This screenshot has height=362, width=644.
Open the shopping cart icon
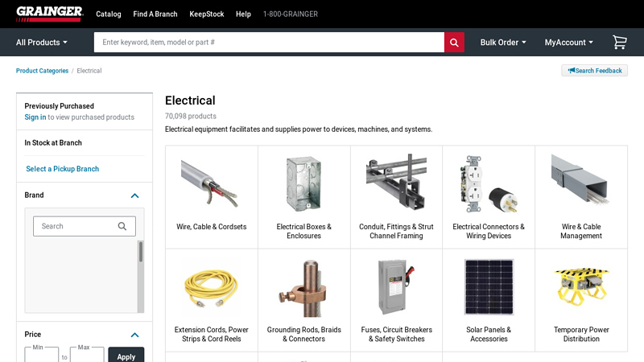619,43
